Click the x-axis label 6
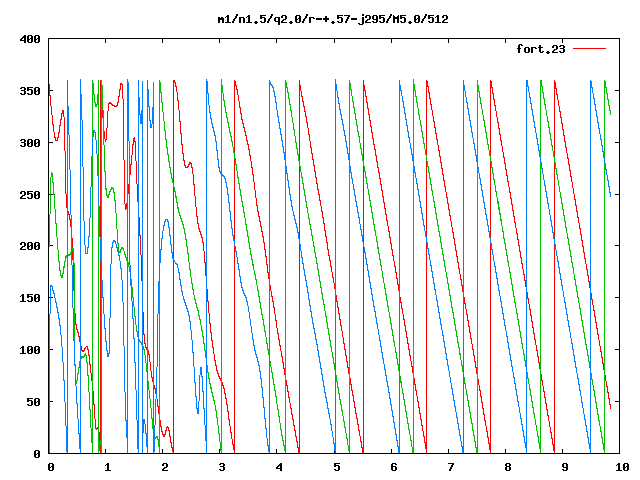This screenshot has height=480, width=640. click(x=393, y=467)
